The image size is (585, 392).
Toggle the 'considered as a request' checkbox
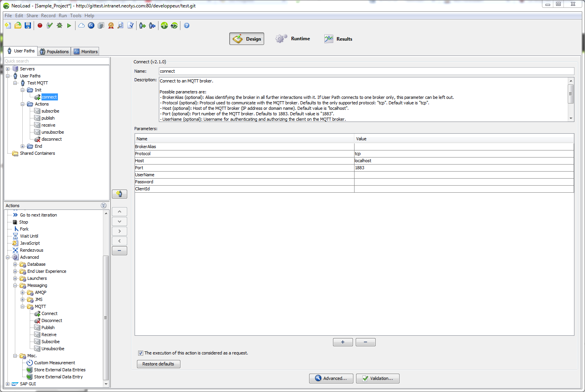coord(140,353)
